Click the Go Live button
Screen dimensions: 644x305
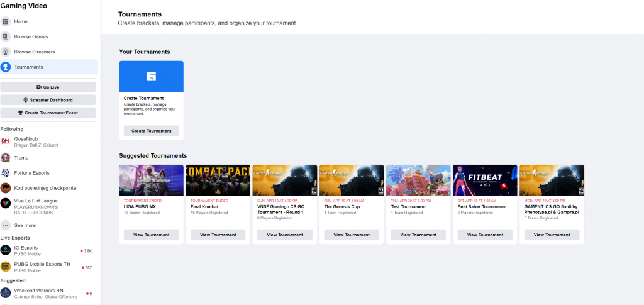coord(48,87)
